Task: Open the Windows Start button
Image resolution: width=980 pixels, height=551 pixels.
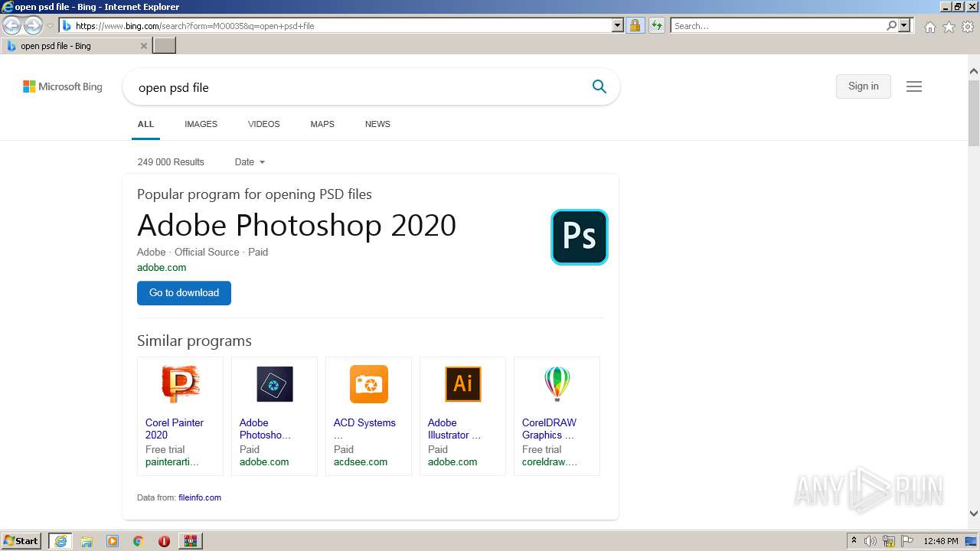Action: [21, 540]
